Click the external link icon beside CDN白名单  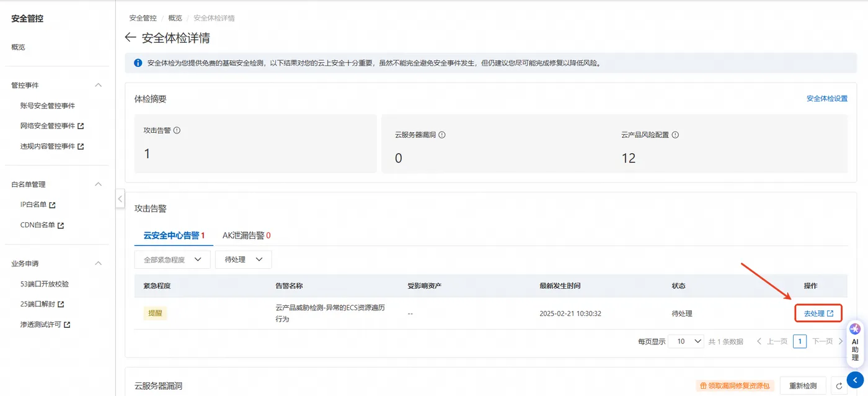coord(61,225)
